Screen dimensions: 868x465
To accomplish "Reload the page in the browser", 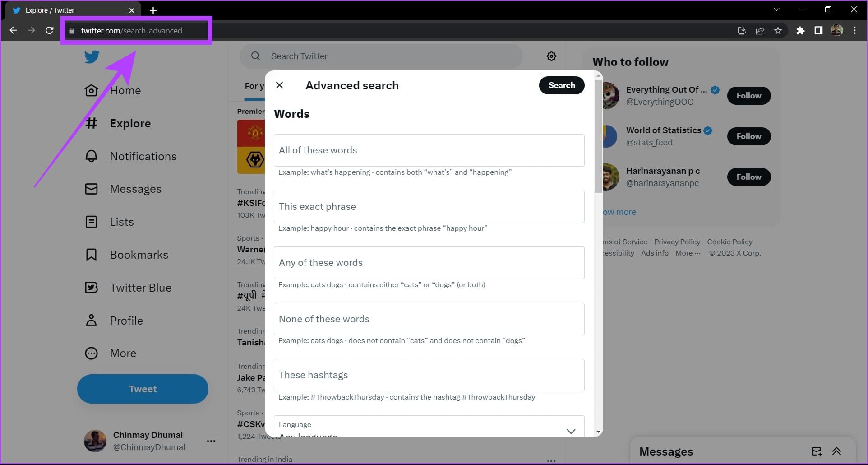I will click(x=50, y=30).
